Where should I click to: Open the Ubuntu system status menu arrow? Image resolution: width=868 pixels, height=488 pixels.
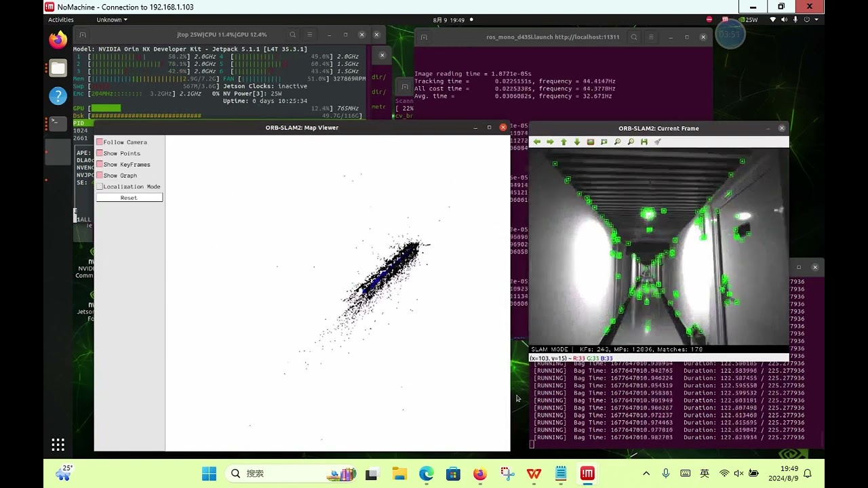[816, 20]
